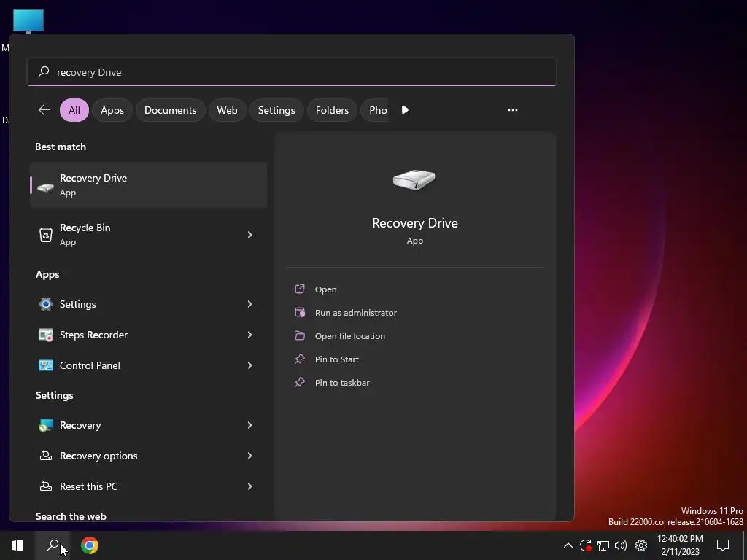Click the Pin to taskbar pin icon
747x560 pixels.
300,382
